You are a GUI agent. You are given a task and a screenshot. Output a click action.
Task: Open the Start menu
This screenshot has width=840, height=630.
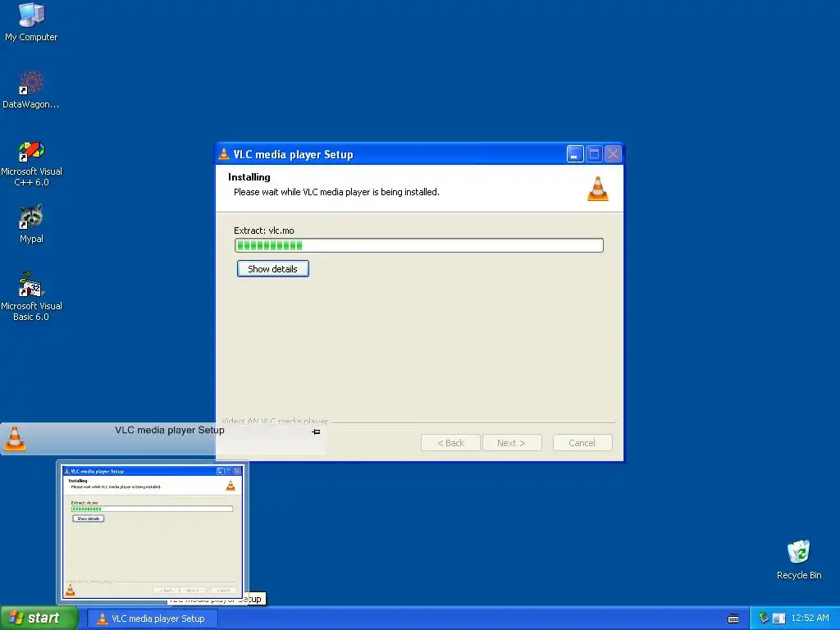[x=39, y=619]
